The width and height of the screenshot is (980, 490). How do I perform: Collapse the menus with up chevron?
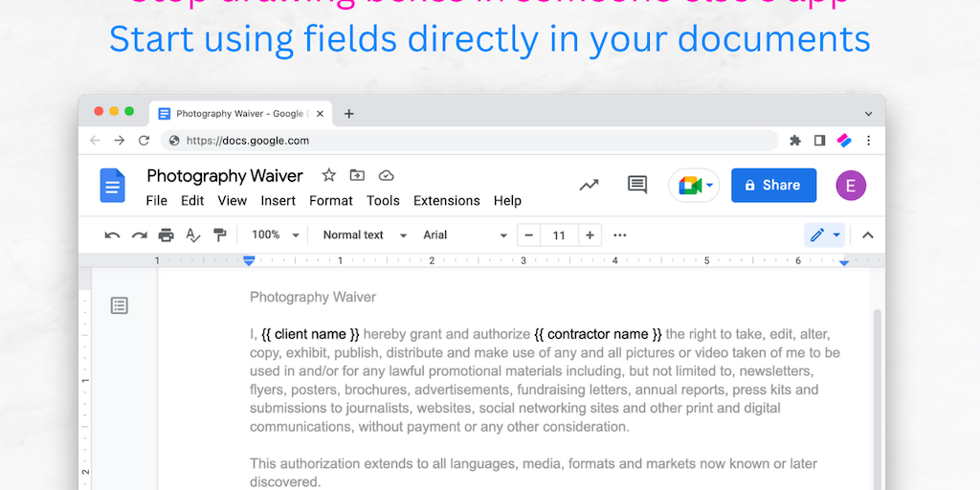(867, 235)
